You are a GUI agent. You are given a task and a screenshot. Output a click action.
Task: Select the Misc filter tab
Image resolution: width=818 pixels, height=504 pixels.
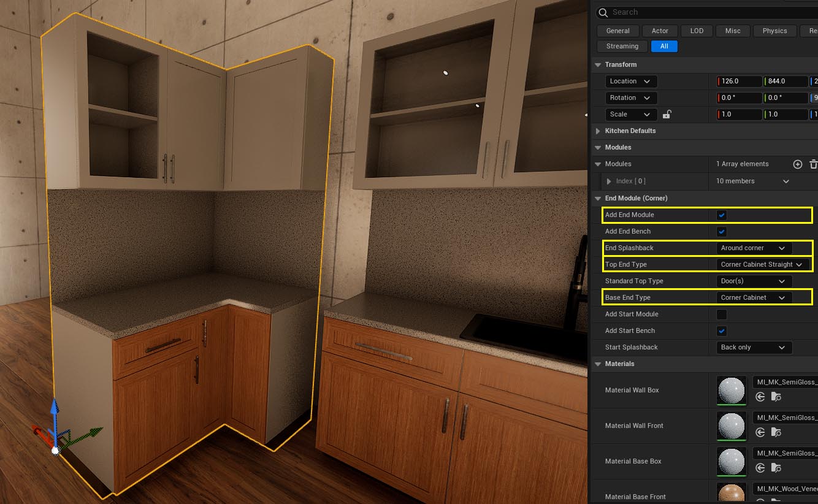point(732,31)
